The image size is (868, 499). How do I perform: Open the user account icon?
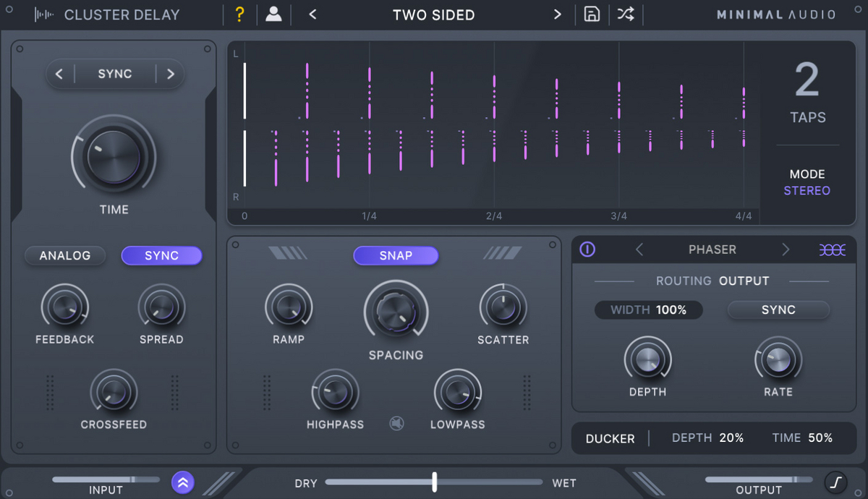click(273, 14)
